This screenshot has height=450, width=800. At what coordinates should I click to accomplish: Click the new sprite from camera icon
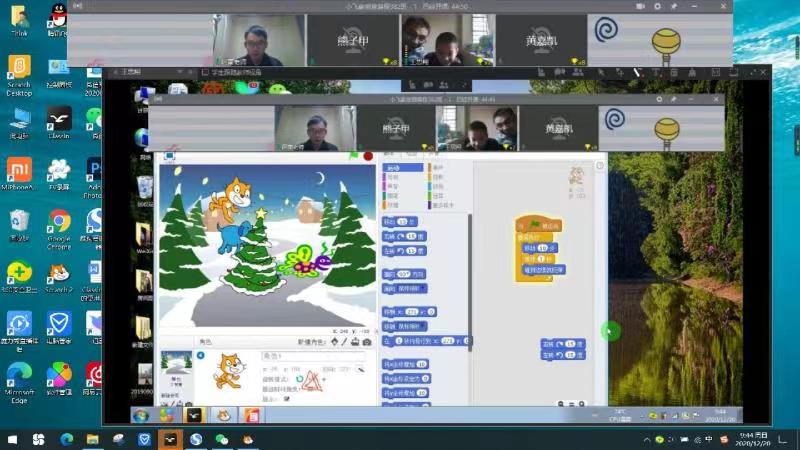pos(366,341)
